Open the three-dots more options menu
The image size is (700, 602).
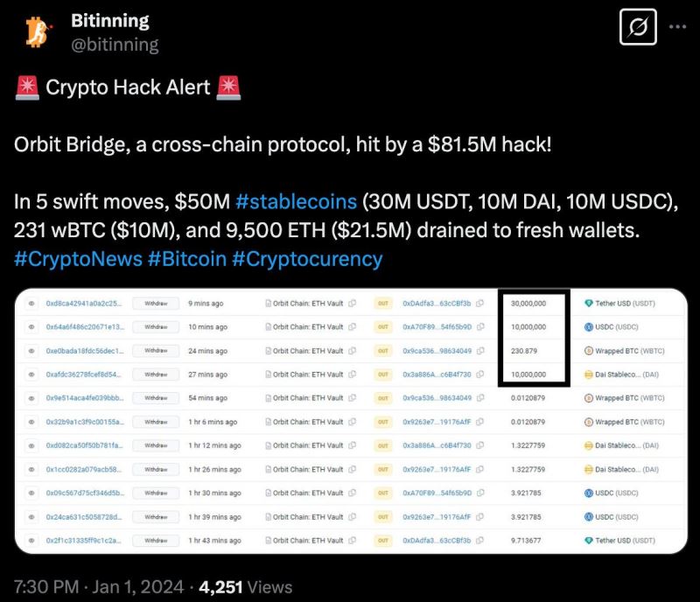tap(677, 27)
